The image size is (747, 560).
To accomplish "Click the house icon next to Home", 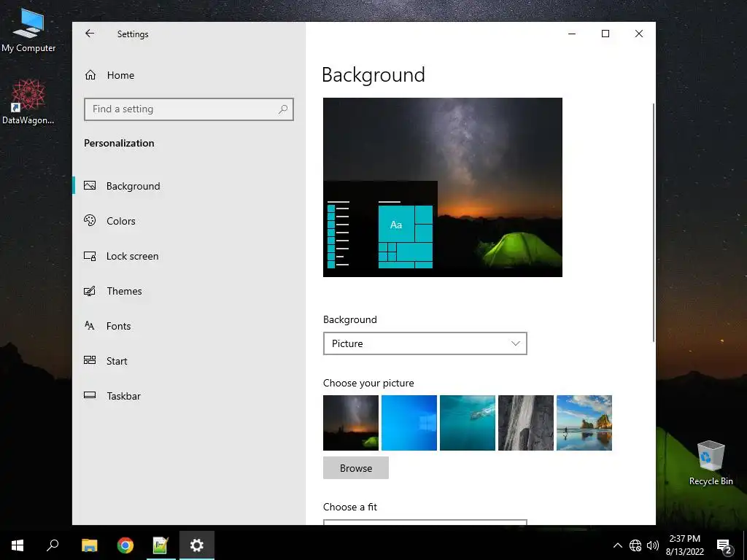I will [90, 75].
